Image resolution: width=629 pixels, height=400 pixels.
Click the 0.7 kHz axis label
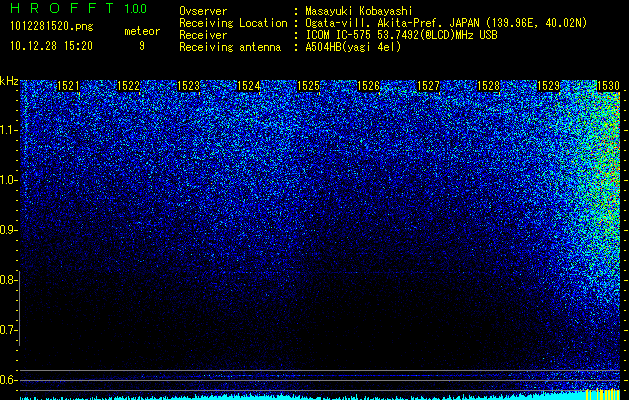(x=8, y=330)
